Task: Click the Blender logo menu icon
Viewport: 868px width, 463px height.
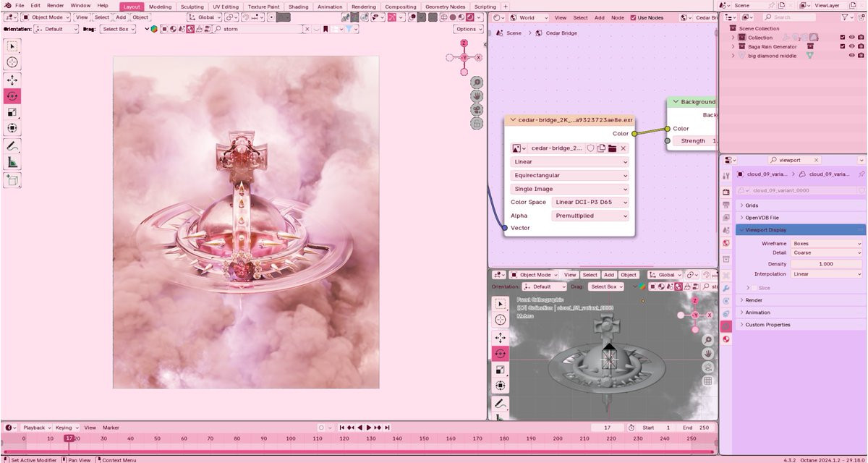Action: point(7,5)
